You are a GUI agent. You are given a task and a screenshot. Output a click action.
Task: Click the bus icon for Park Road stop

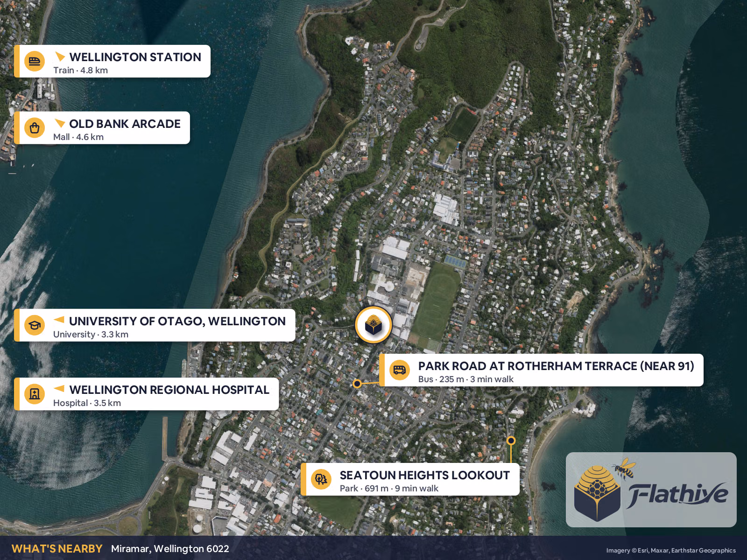[x=400, y=370]
